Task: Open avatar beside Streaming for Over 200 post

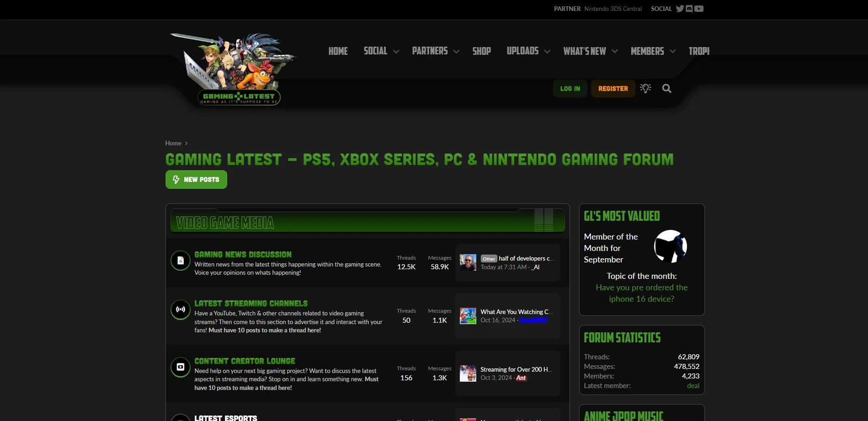Action: 468,373
